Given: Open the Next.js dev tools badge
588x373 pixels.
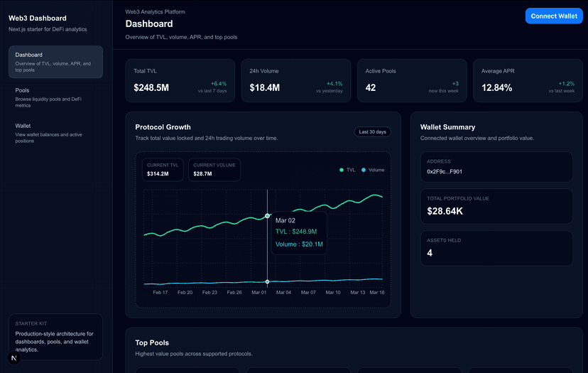Looking at the screenshot, I should tap(15, 358).
